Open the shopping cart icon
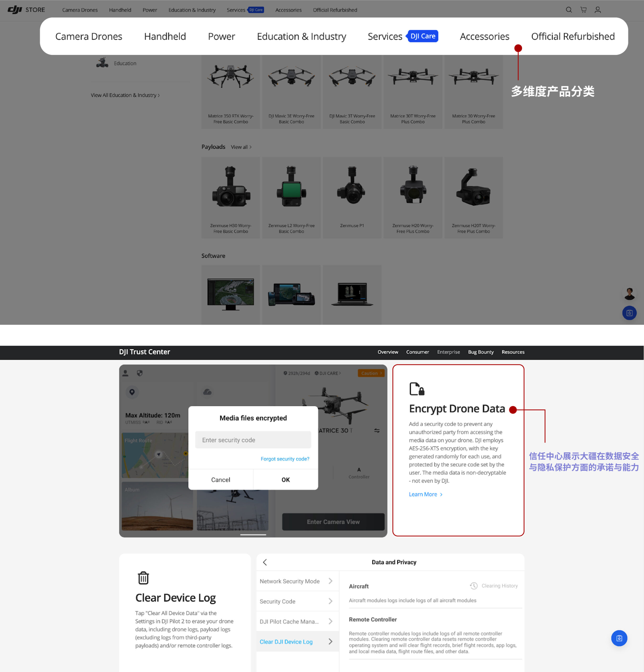Screen dimensions: 644x672 pos(583,10)
